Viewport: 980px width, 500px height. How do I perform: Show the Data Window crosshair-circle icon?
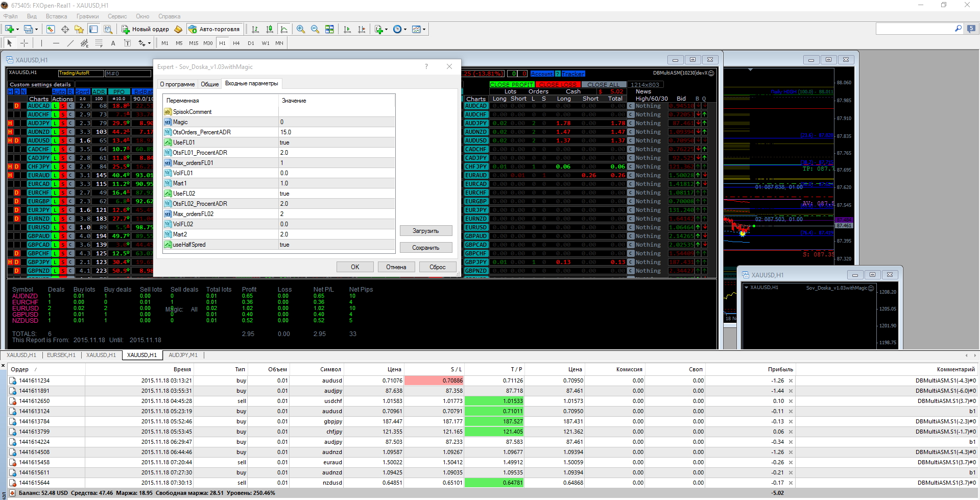[x=65, y=29]
